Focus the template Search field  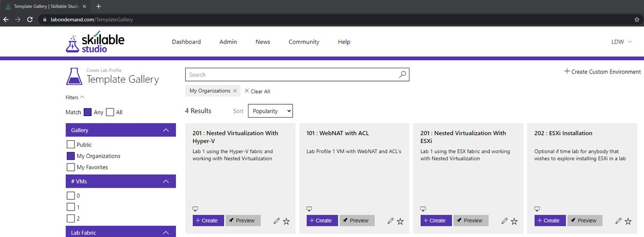click(297, 75)
